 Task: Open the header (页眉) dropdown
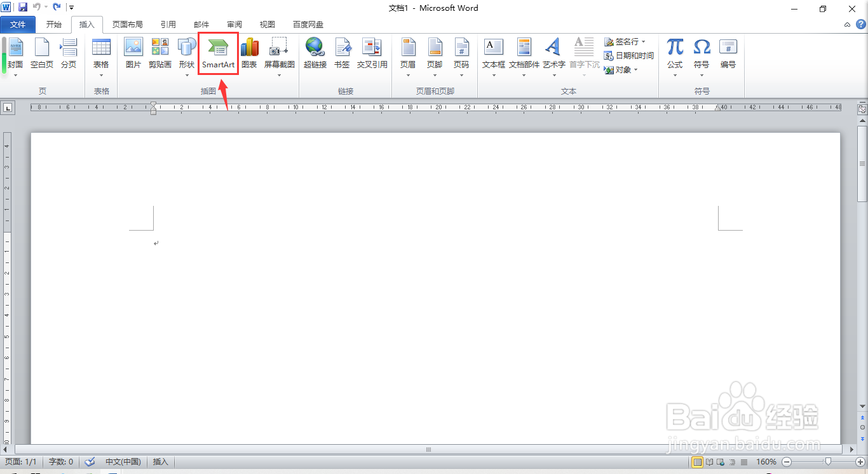[408, 57]
